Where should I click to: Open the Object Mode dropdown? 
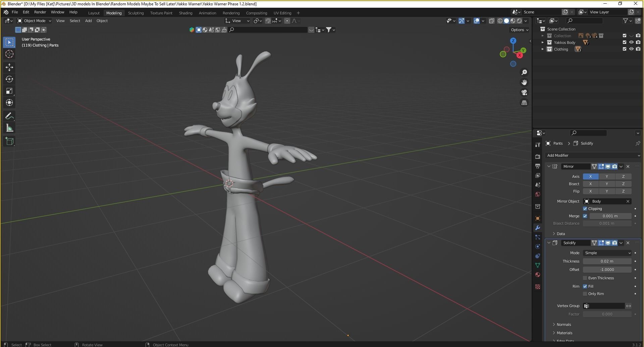pos(34,21)
